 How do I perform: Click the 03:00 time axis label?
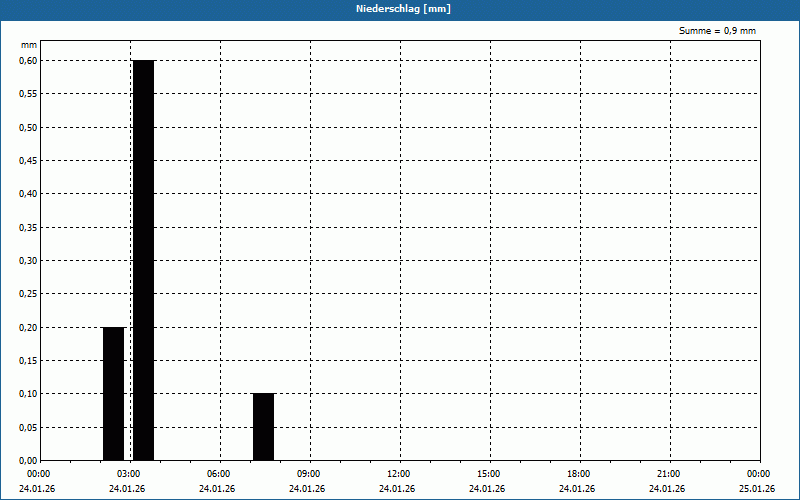coord(128,473)
